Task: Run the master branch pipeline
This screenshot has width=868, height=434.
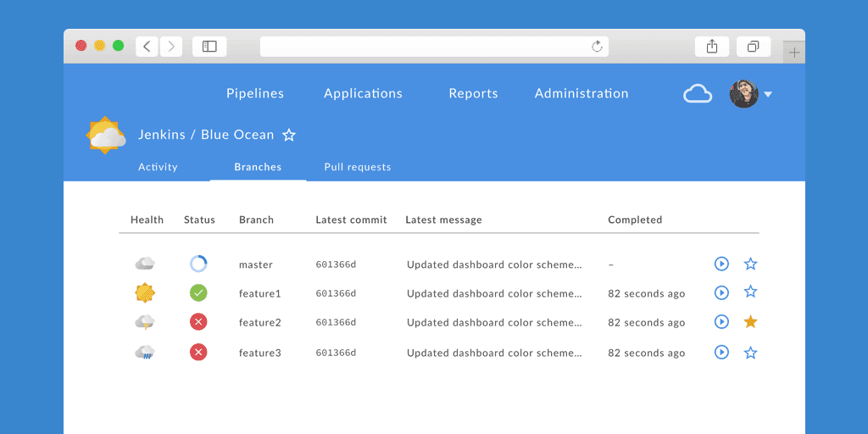Action: click(721, 264)
